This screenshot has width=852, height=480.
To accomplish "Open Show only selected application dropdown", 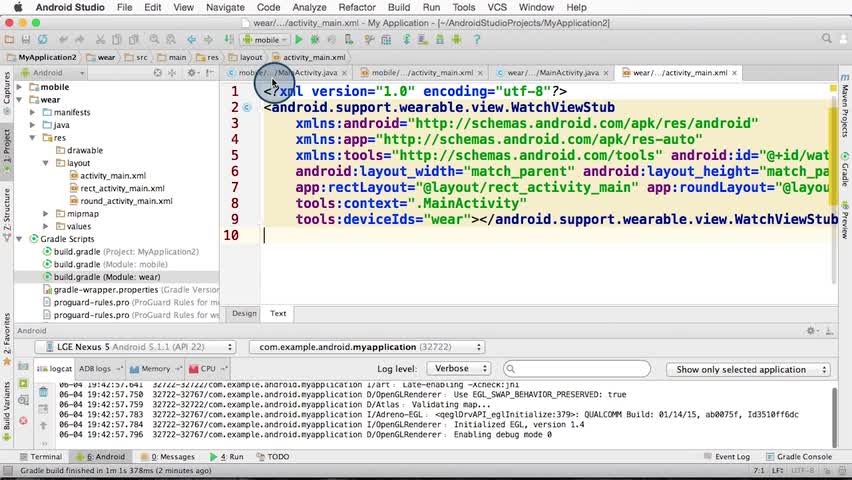I will [x=749, y=370].
